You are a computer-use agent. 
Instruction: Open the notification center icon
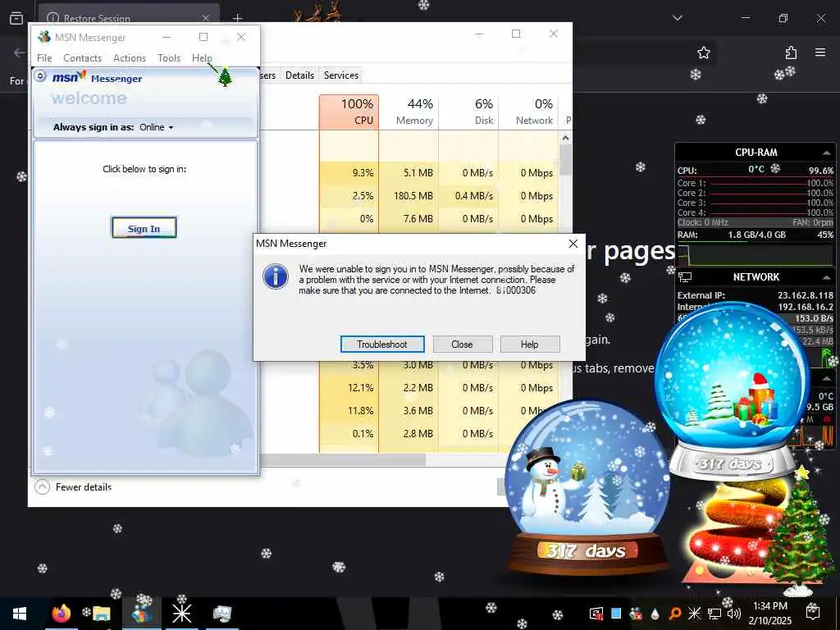[x=813, y=612]
